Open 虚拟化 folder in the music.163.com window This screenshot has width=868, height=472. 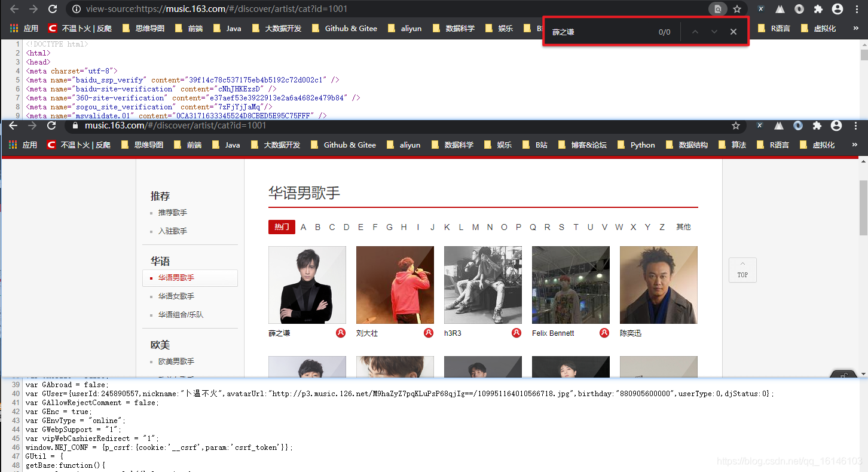point(818,145)
